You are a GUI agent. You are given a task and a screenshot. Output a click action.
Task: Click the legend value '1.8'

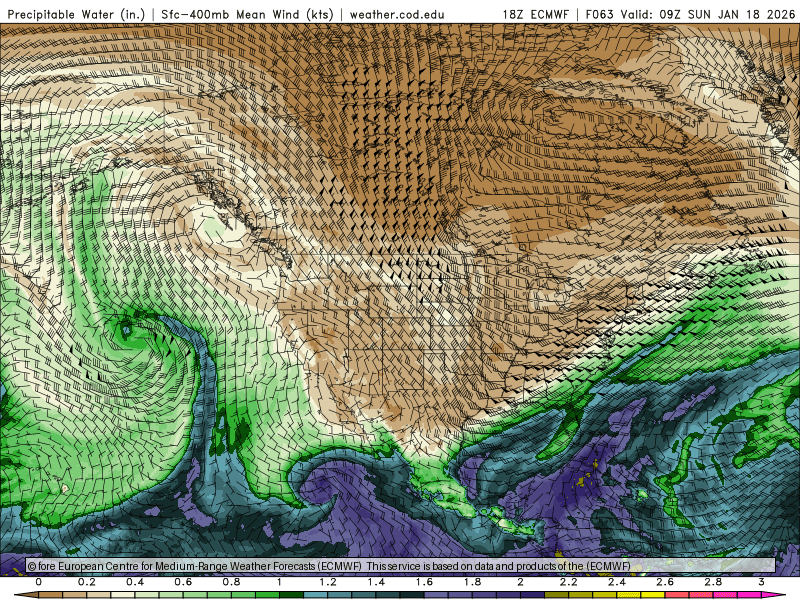tap(472, 582)
